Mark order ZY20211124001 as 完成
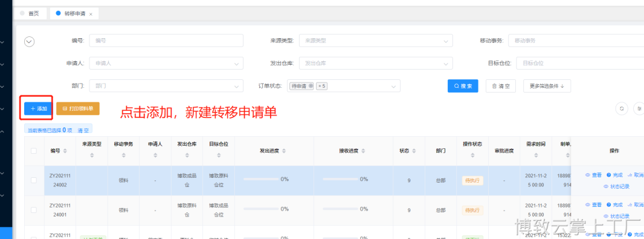Image resolution: width=644 pixels, height=239 pixels. [614, 205]
